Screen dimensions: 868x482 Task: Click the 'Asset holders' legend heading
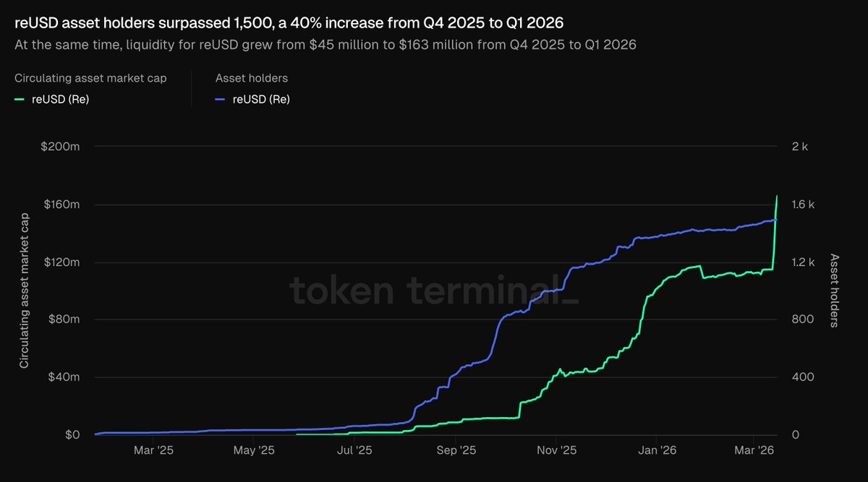tap(252, 78)
